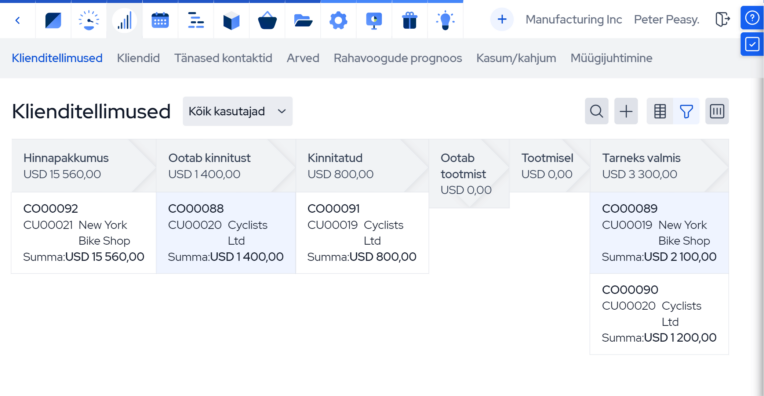This screenshot has width=764, height=396.
Task: Click the 'USD 800,00' amount on CO00091
Action: pyautogui.click(x=382, y=257)
